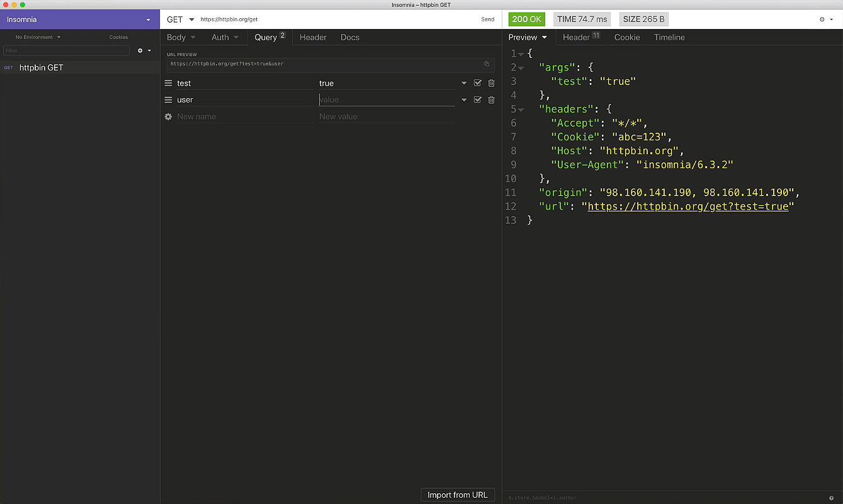Click the gear icon beside New name

[x=168, y=116]
